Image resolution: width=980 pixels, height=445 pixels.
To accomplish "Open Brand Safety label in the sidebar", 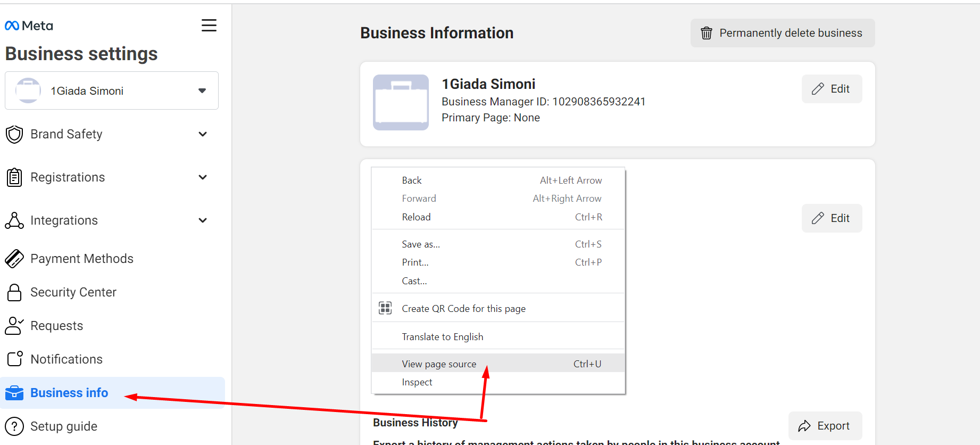I will [x=67, y=134].
